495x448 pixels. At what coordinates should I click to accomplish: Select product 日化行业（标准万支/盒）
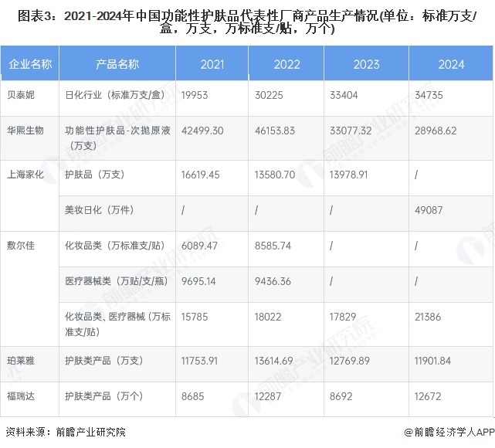(115, 95)
